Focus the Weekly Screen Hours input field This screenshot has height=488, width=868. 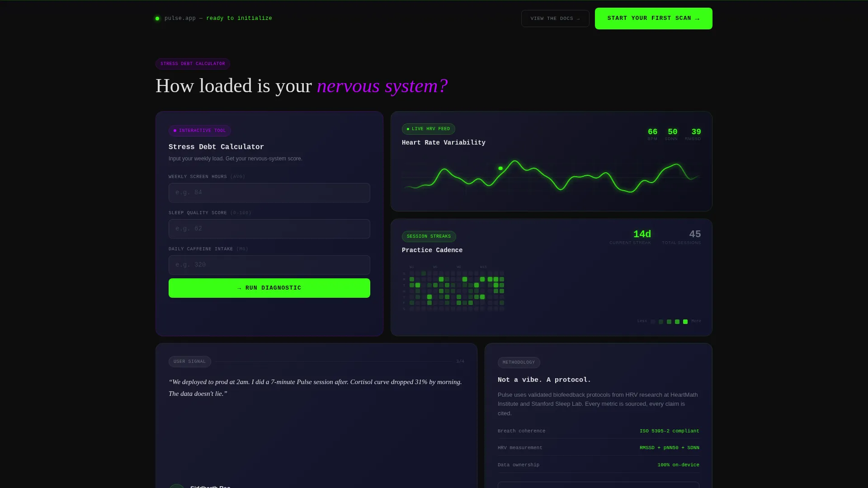click(269, 192)
